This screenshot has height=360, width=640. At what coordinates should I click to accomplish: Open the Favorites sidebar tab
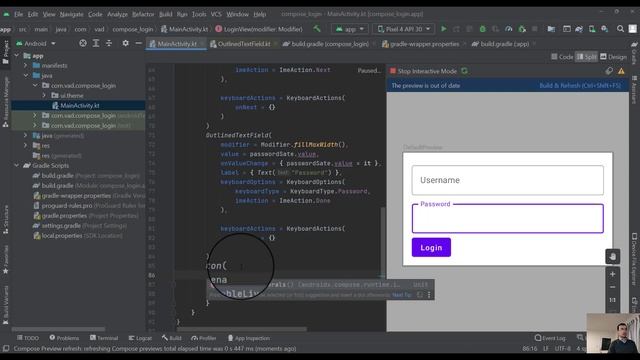point(6,260)
